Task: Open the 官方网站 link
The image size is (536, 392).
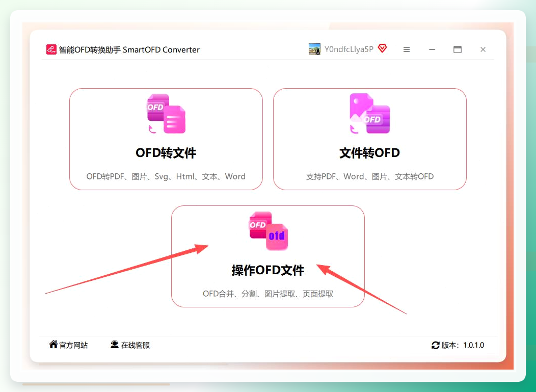Action: tap(68, 345)
